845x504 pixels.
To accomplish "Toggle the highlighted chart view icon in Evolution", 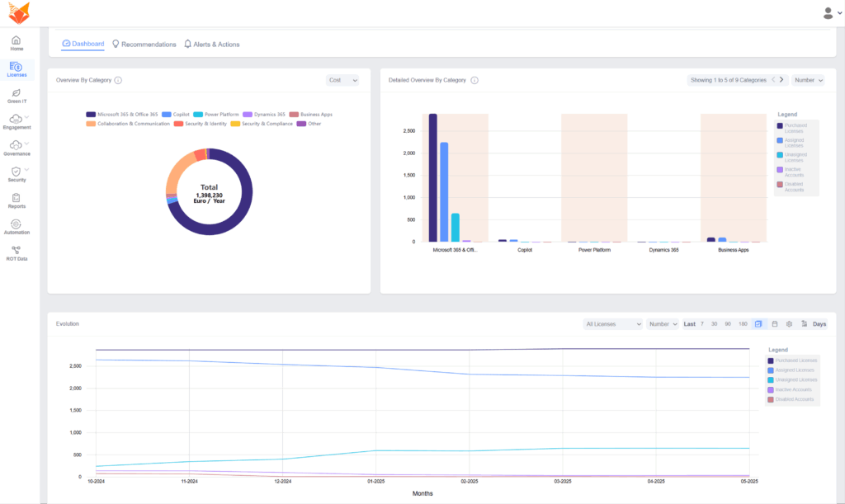I will coord(758,323).
